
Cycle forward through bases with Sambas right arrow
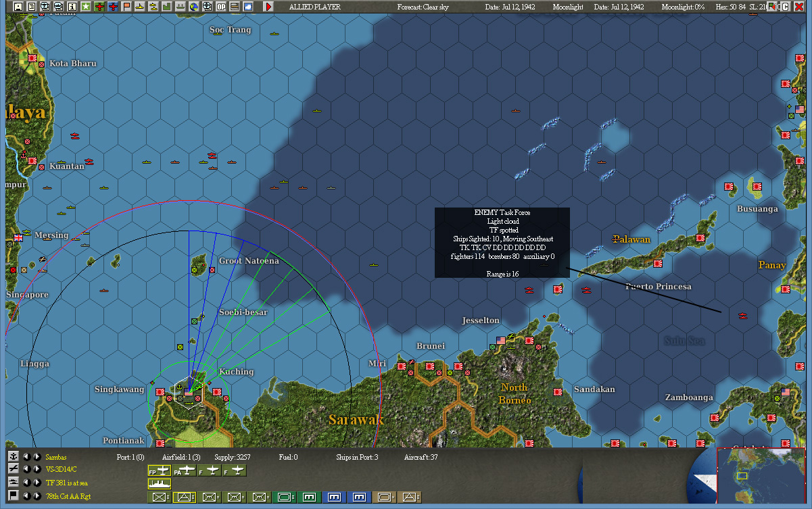(37, 456)
